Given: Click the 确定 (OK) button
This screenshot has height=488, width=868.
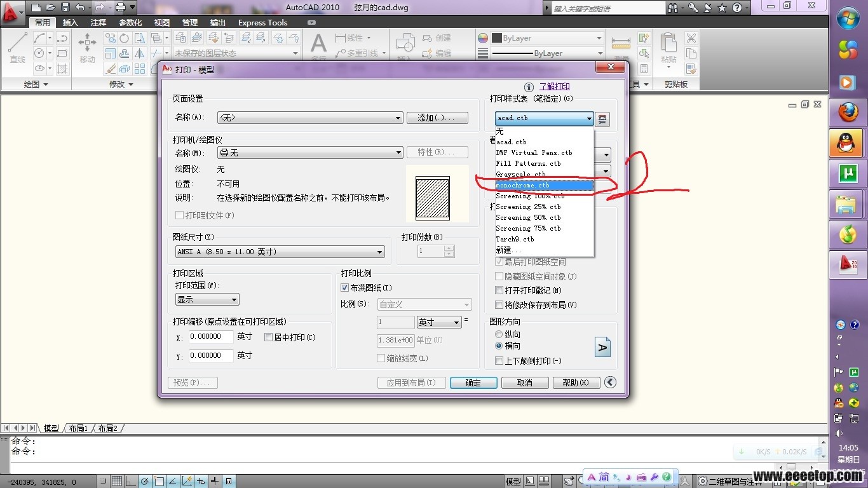Looking at the screenshot, I should point(473,383).
